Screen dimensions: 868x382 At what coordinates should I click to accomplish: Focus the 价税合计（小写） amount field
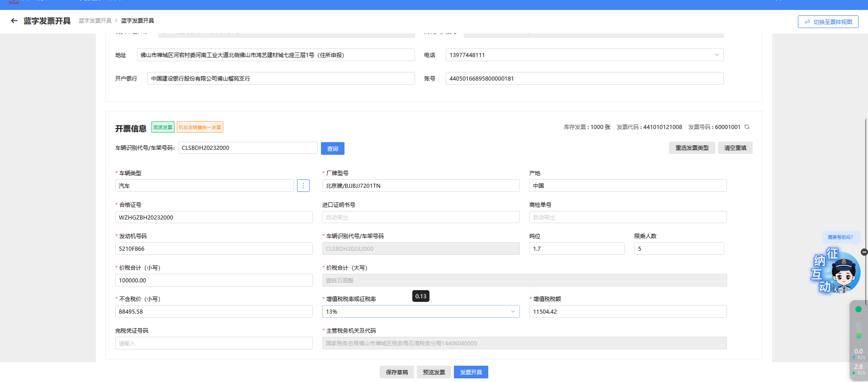coord(213,281)
